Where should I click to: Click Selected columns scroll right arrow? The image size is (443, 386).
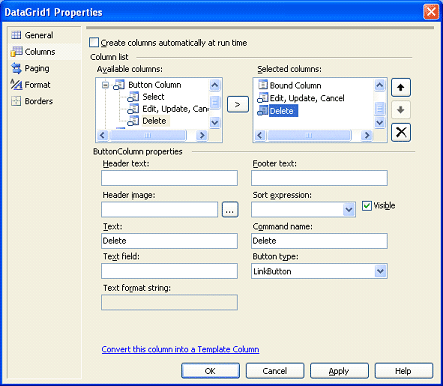[367, 135]
